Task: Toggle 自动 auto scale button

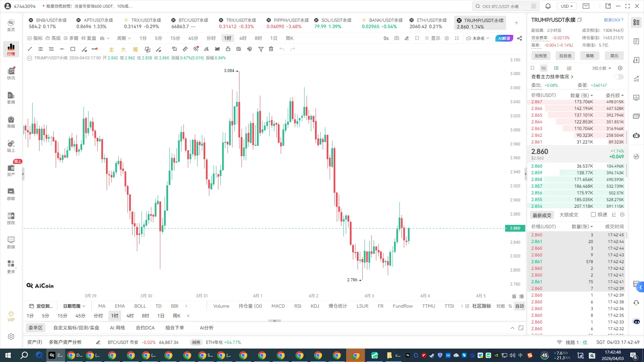Action: (x=520, y=306)
